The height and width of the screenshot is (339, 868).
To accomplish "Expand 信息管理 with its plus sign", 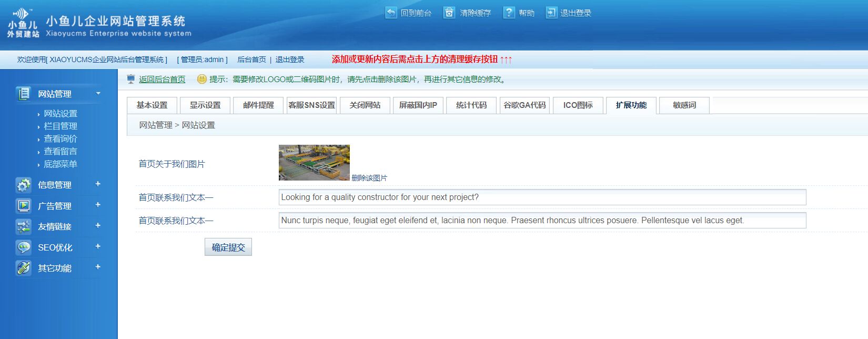I will [x=98, y=184].
